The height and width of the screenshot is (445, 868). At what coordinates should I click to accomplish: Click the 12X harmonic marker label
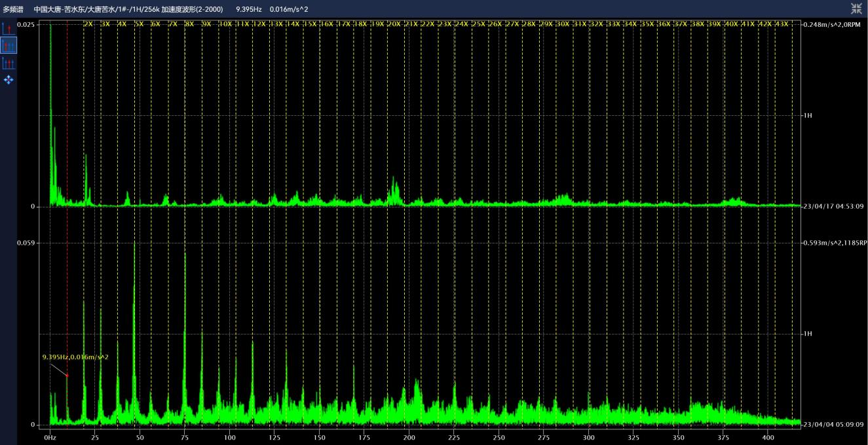pyautogui.click(x=258, y=24)
